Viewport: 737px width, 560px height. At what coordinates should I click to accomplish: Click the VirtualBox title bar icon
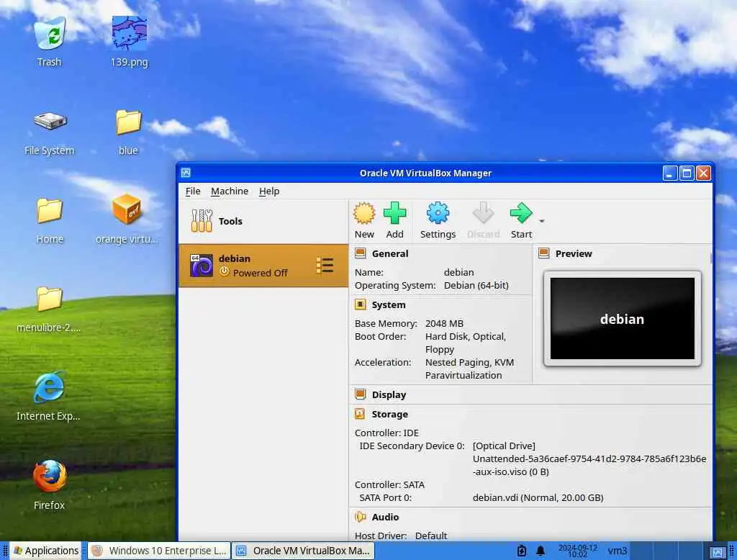(186, 173)
